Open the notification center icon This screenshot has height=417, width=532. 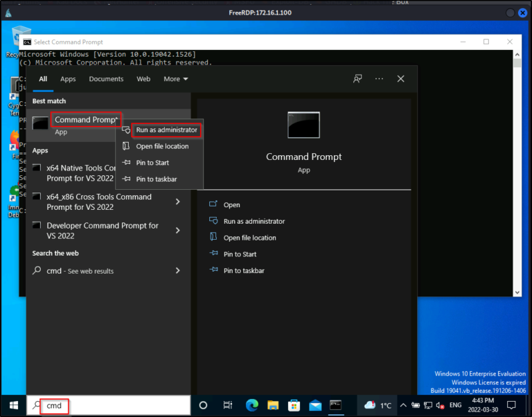coord(511,405)
